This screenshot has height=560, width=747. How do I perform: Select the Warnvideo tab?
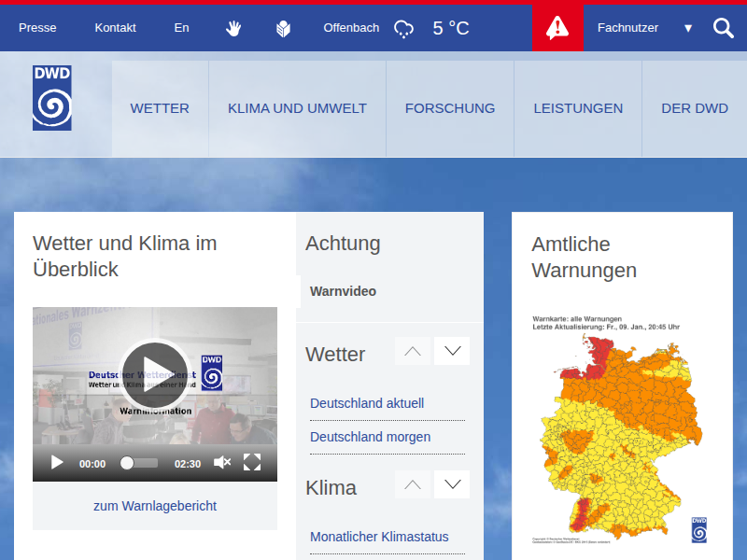tap(343, 291)
